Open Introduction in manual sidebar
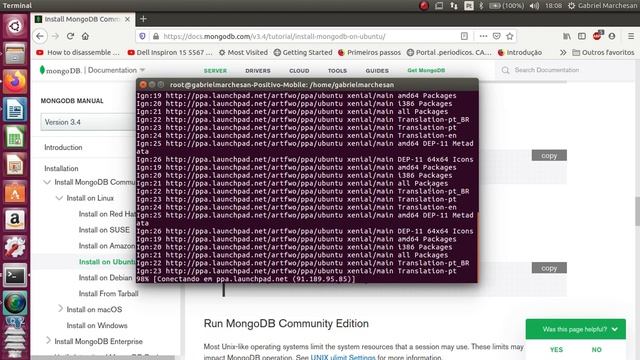Screen dimensions: 640x360 pyautogui.click(x=63, y=147)
